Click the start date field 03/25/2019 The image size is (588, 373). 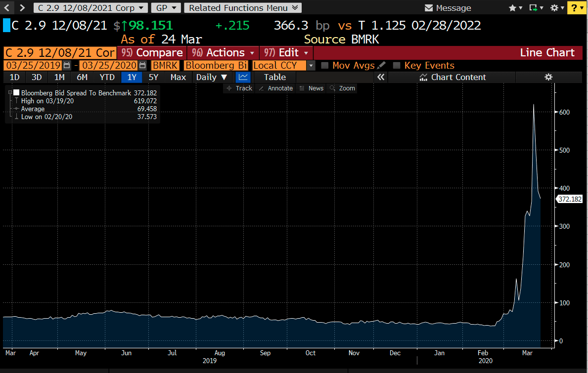tap(33, 65)
